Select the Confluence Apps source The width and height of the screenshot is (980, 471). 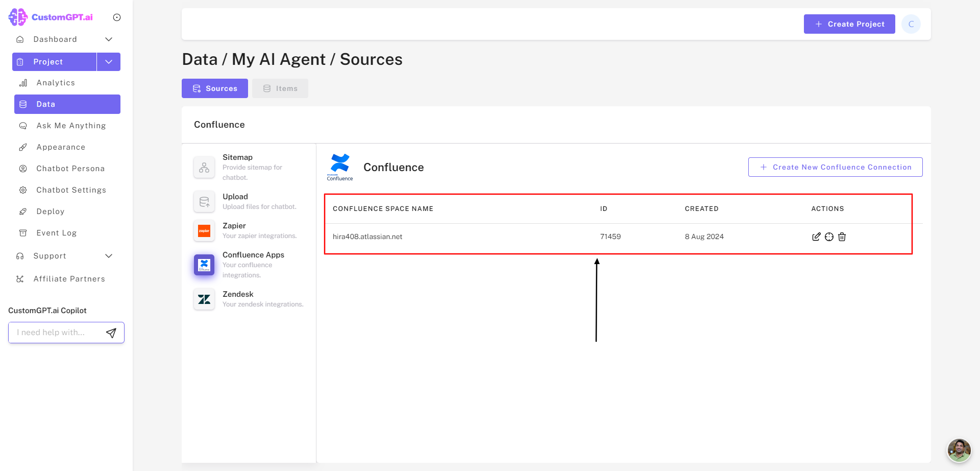249,265
